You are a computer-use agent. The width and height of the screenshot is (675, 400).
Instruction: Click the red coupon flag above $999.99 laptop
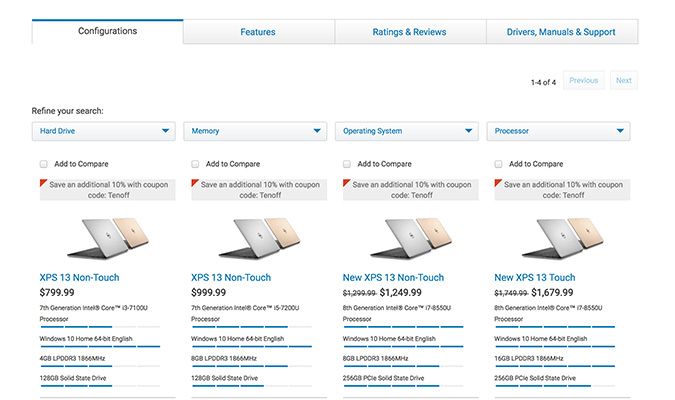point(195,183)
